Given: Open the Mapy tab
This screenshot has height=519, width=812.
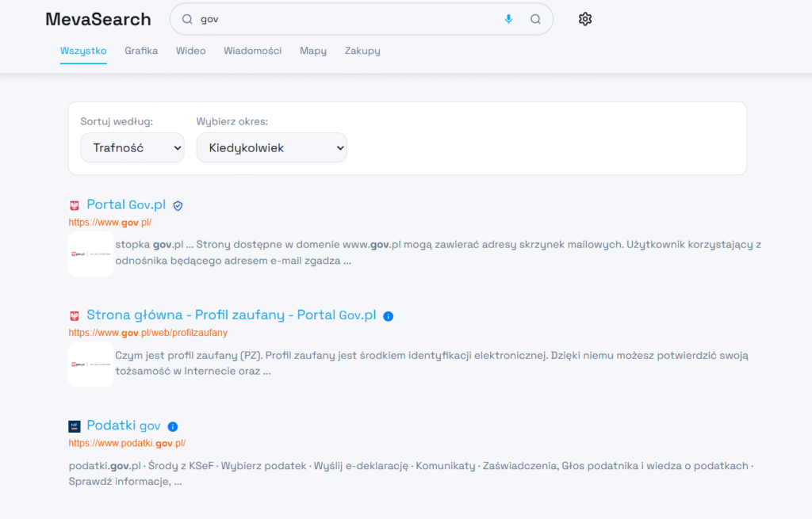Looking at the screenshot, I should click(313, 51).
